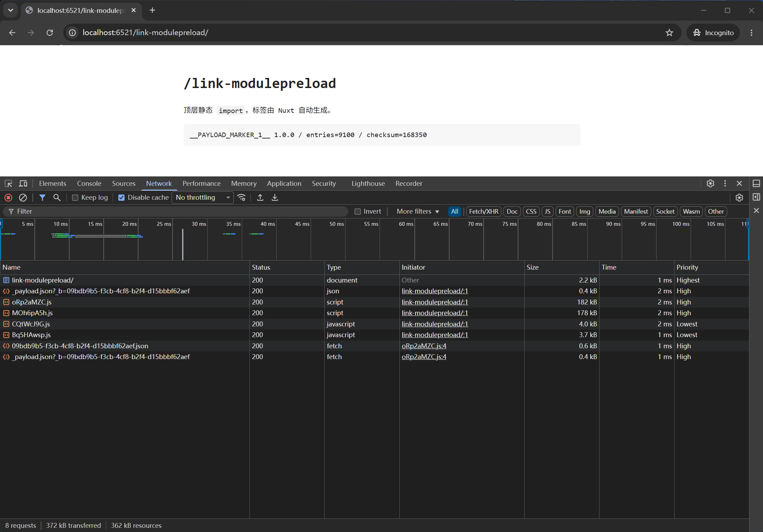Clear the network log
Screen dimensions: 763x532
[23, 198]
